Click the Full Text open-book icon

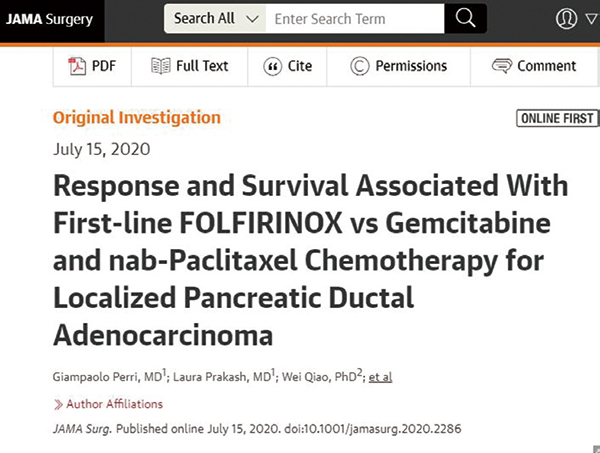point(161,66)
